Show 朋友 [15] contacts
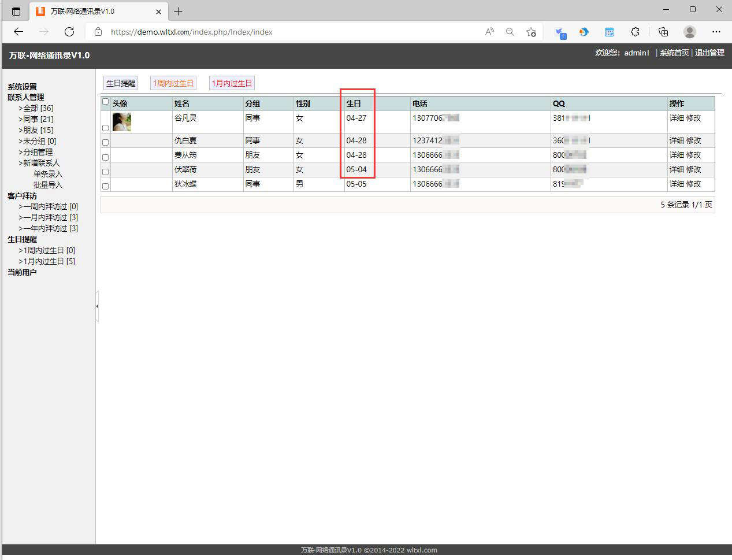Viewport: 732px width, 560px height. point(36,130)
